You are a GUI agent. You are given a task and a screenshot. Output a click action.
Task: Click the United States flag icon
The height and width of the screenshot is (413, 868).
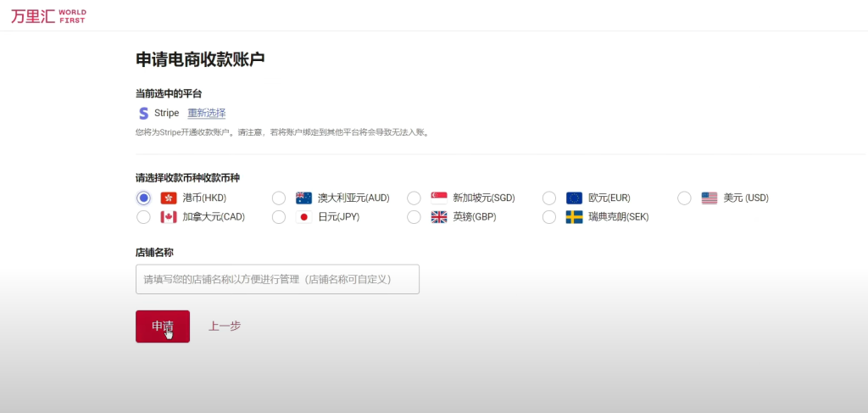pyautogui.click(x=709, y=198)
